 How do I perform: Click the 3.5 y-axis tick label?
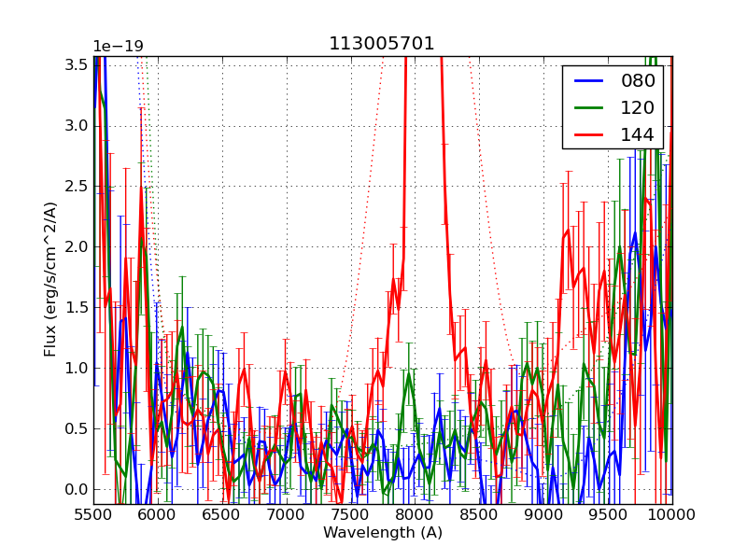pos(77,64)
